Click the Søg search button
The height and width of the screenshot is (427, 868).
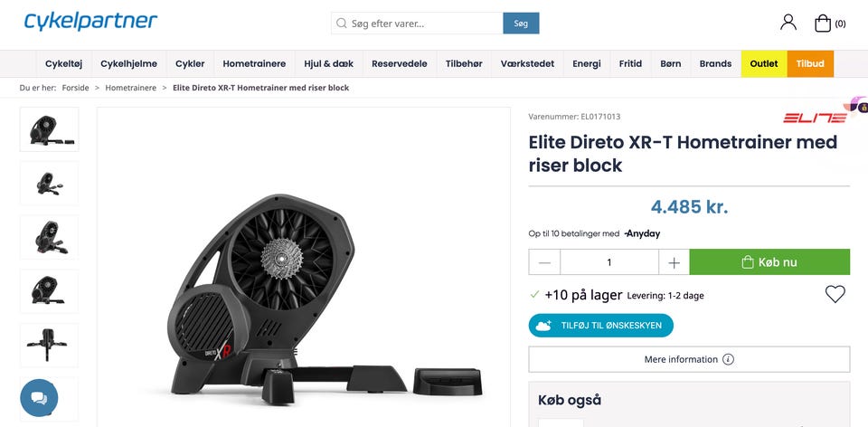pos(521,24)
